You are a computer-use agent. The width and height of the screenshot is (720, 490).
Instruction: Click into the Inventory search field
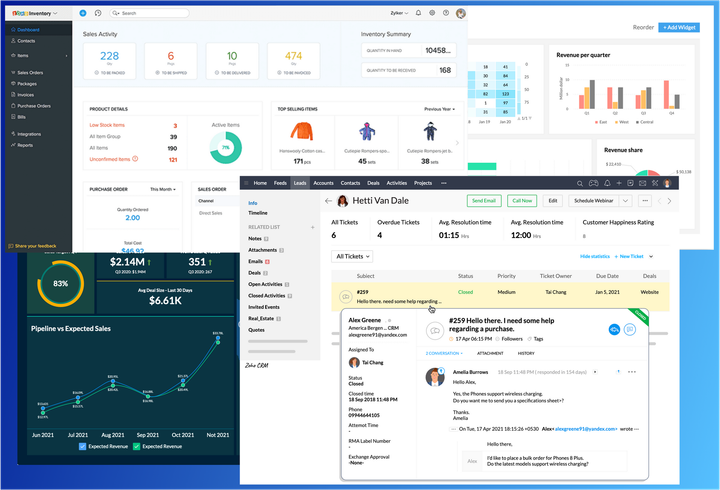click(x=149, y=13)
